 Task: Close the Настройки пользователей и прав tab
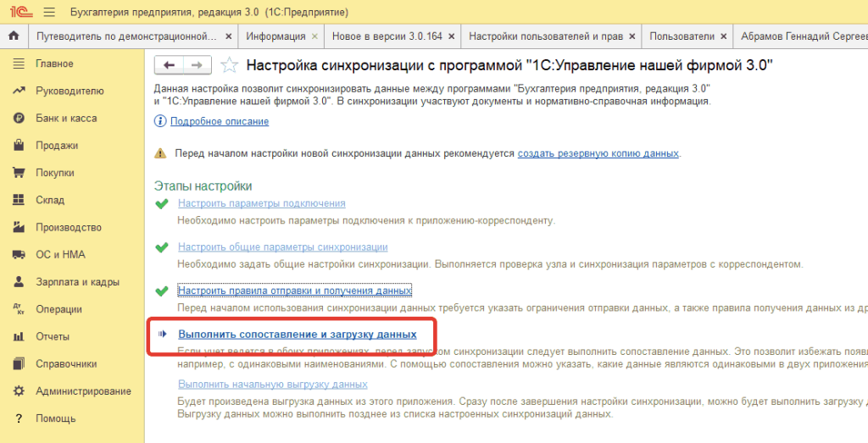point(632,36)
